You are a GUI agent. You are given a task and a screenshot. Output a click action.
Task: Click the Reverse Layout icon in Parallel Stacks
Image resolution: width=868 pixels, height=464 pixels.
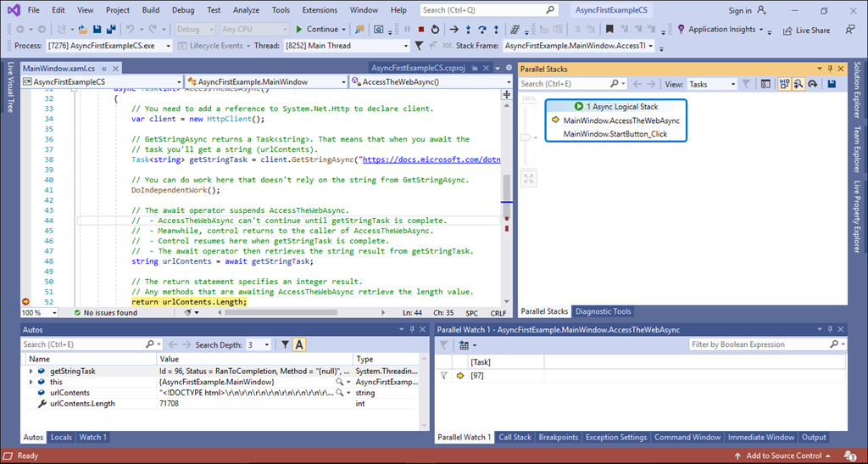pos(812,84)
